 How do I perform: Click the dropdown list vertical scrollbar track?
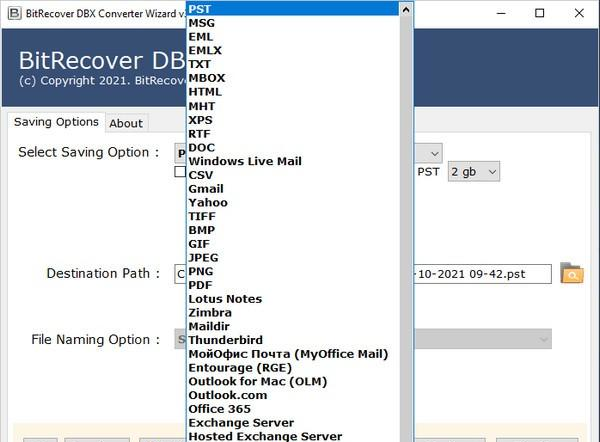406,229
